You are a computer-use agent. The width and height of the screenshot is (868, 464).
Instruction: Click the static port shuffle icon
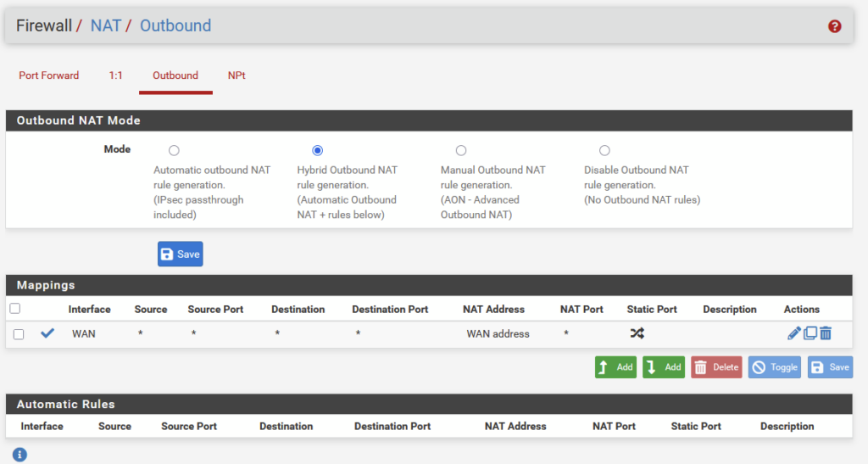637,333
